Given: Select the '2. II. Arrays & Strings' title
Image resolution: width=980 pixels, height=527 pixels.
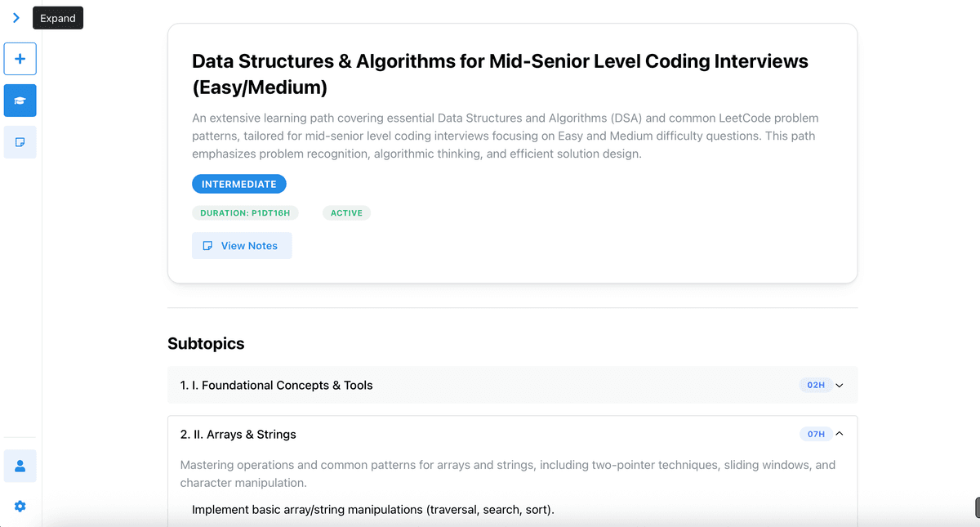Looking at the screenshot, I should (x=238, y=435).
